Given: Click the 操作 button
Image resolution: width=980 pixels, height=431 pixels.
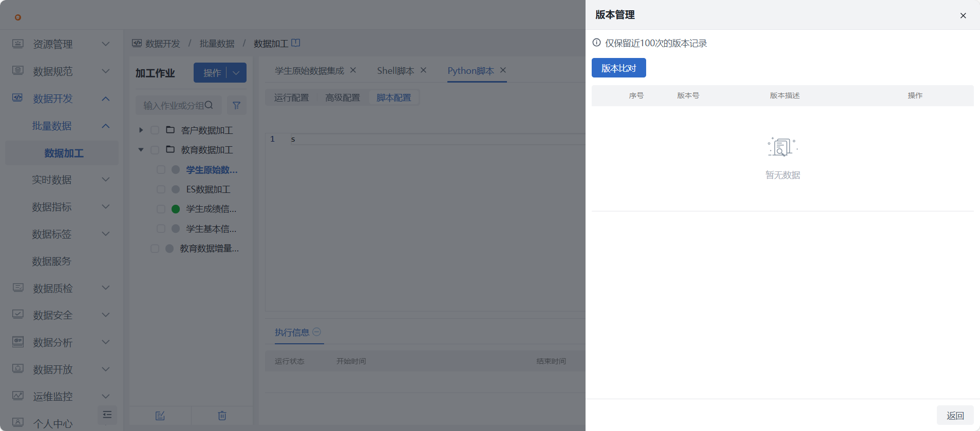Looking at the screenshot, I should coord(212,73).
